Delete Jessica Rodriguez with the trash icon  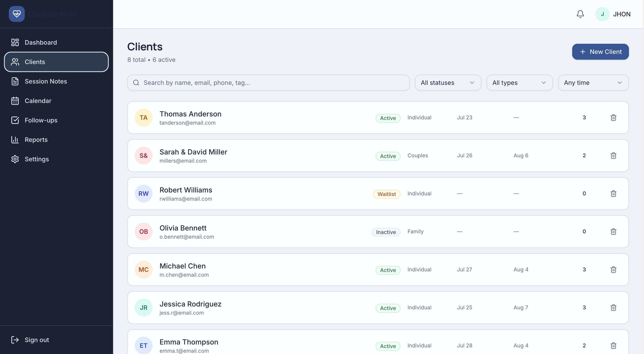[613, 308]
